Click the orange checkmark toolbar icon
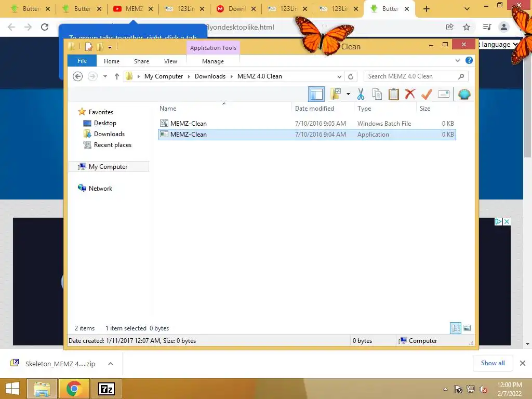This screenshot has height=399, width=532. (x=427, y=94)
